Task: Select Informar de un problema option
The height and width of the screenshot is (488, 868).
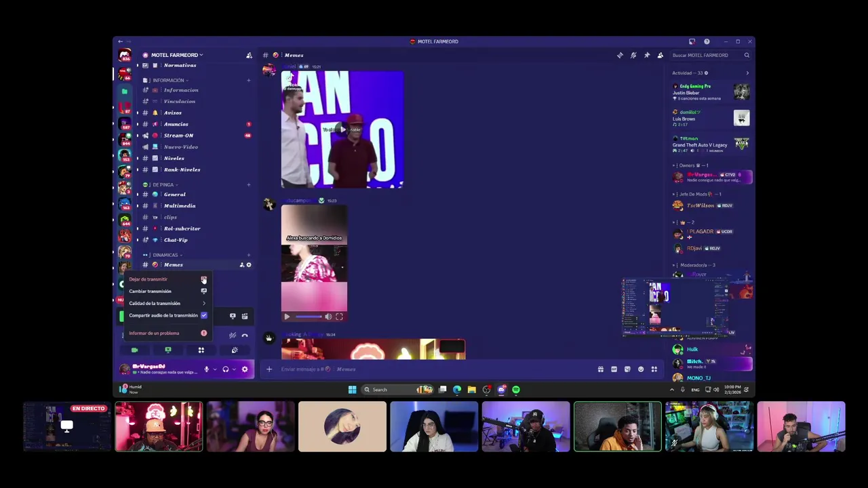Action: pyautogui.click(x=167, y=333)
